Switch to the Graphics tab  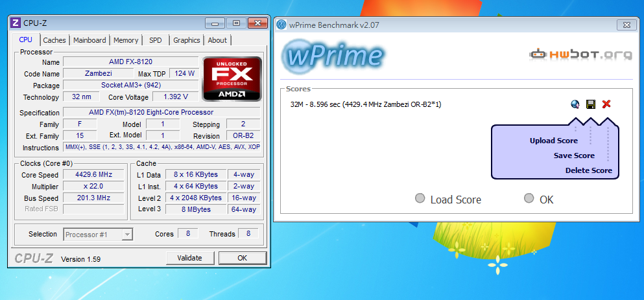click(x=187, y=40)
